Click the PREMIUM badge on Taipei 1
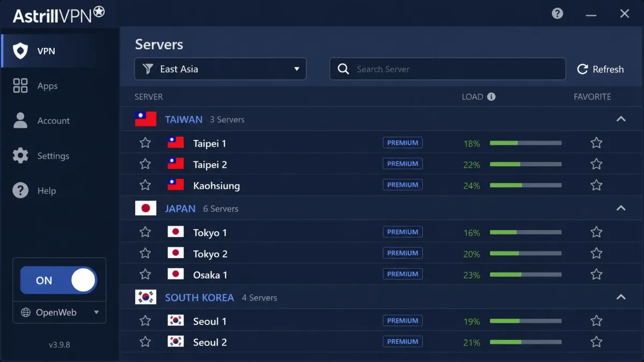 402,143
